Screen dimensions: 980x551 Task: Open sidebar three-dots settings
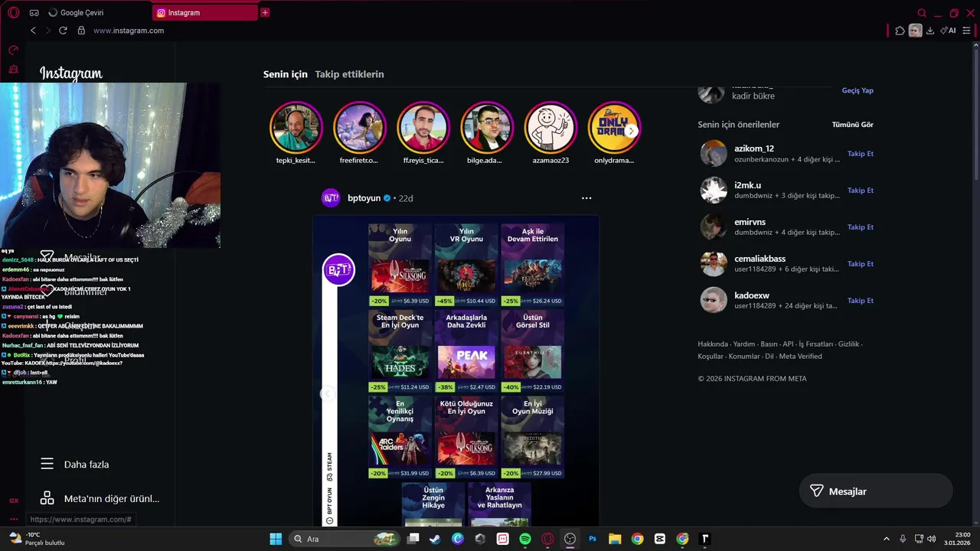[13, 519]
